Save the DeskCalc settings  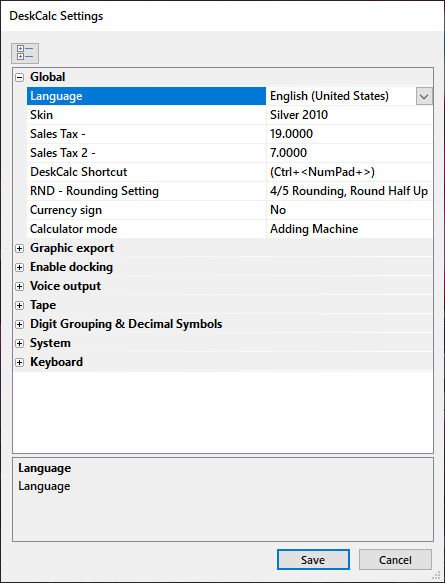[313, 560]
